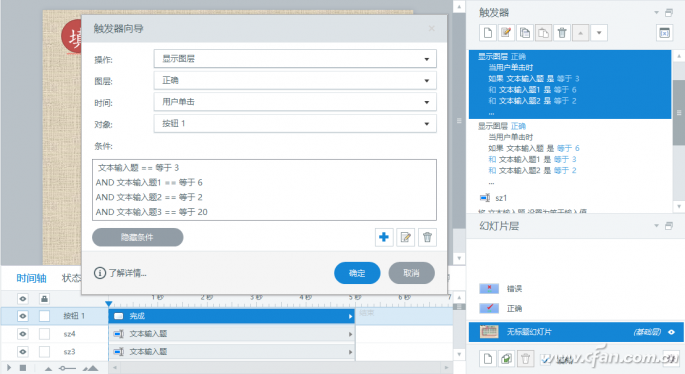Duplicate the selected slide layer
Image resolution: width=685 pixels, height=374 pixels.
tap(506, 359)
